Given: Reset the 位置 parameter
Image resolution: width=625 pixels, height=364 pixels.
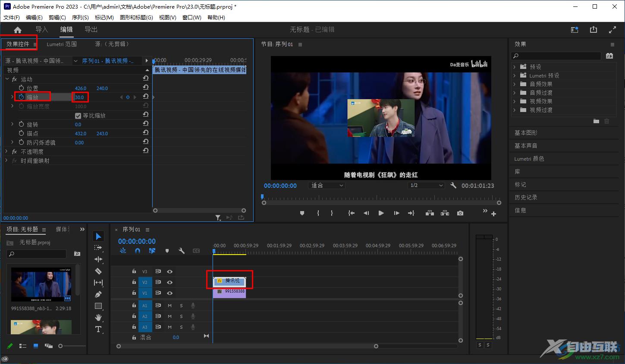Looking at the screenshot, I should [x=146, y=87].
